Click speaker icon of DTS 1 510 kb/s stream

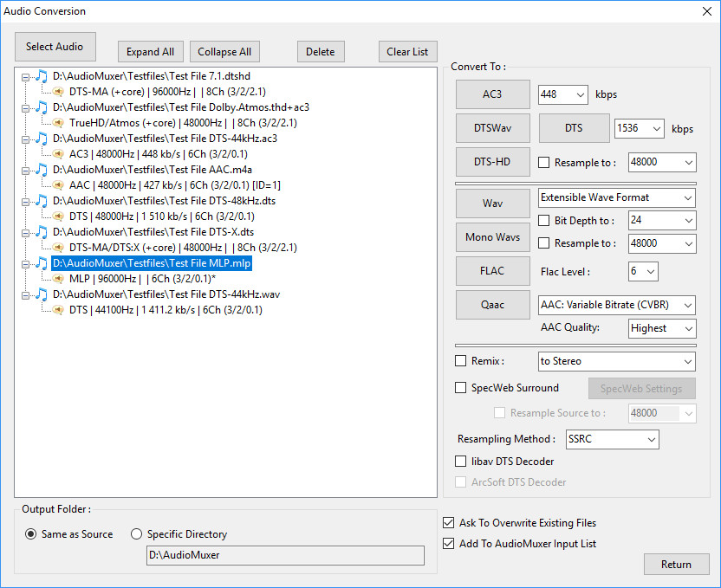pos(58,216)
